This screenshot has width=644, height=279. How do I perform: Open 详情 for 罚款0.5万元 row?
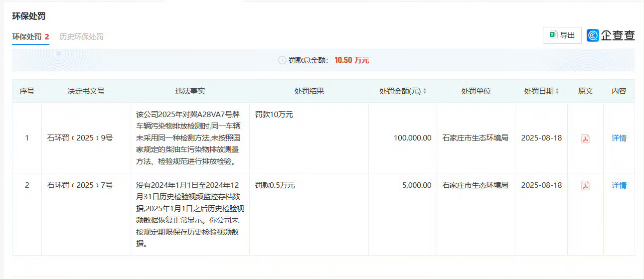(619, 185)
